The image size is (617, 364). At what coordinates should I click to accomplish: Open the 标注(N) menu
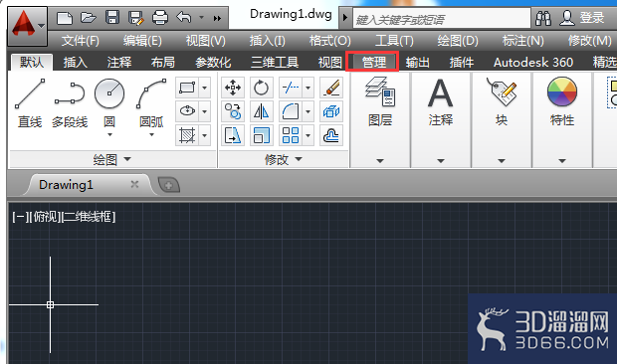click(x=522, y=41)
